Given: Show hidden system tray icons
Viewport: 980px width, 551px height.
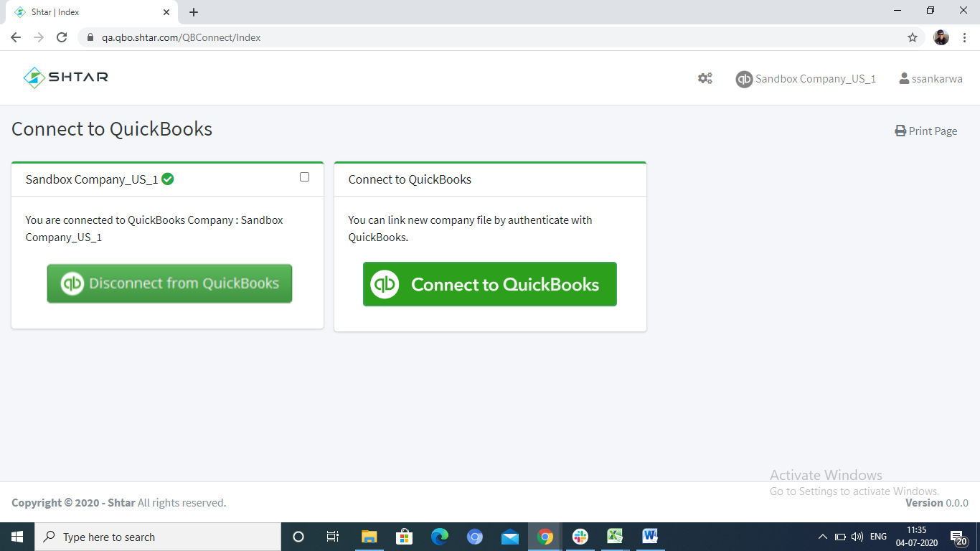Looking at the screenshot, I should [823, 537].
